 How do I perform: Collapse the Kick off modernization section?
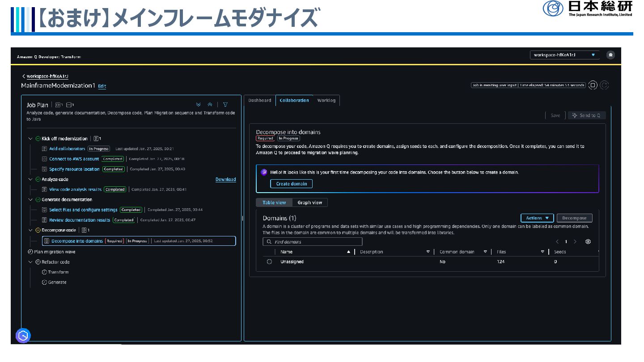(x=30, y=139)
